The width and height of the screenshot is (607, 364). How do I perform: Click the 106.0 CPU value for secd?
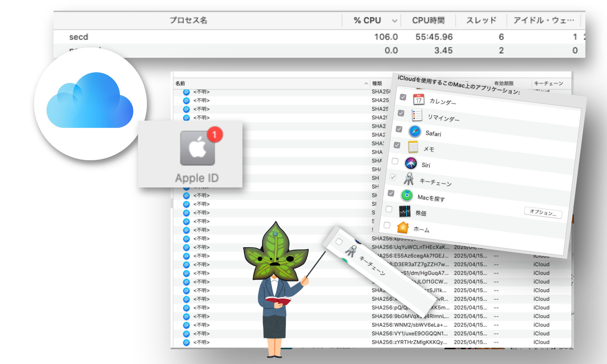386,37
